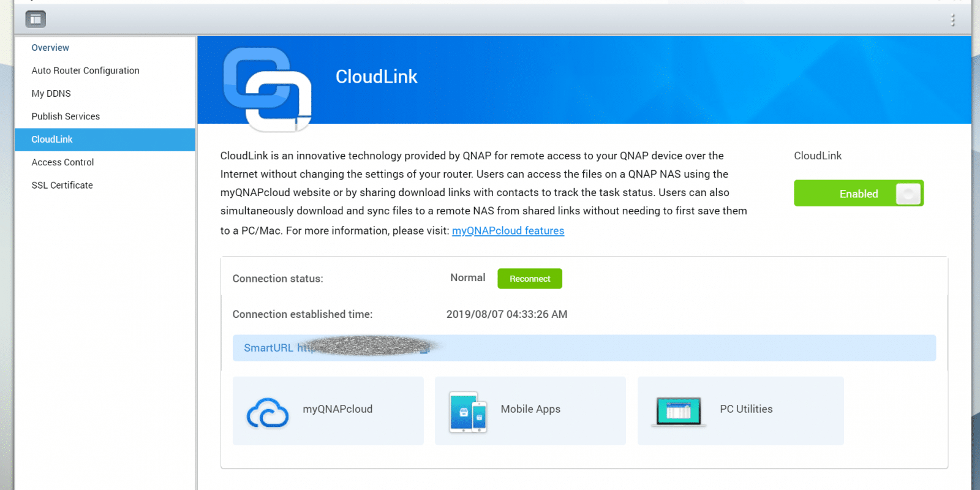
Task: Open the Mobile Apps card
Action: pos(530,411)
